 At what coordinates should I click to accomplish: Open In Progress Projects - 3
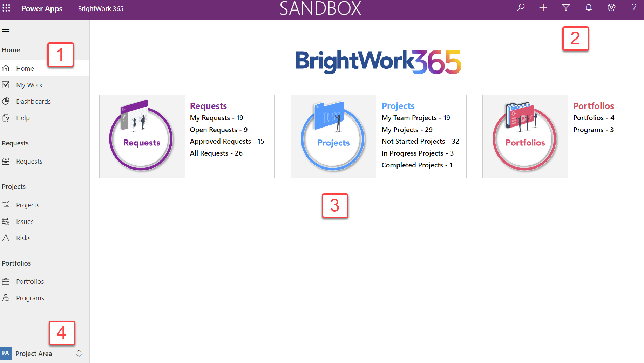tap(417, 153)
